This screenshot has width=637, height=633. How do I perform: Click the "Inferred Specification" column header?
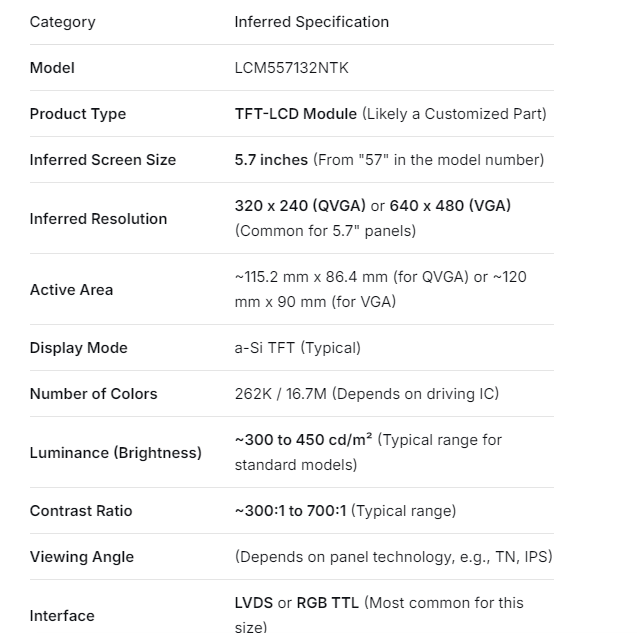(x=311, y=22)
